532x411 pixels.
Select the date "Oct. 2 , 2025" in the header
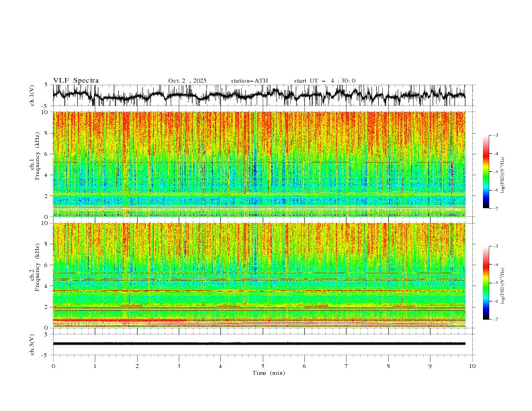[187, 81]
